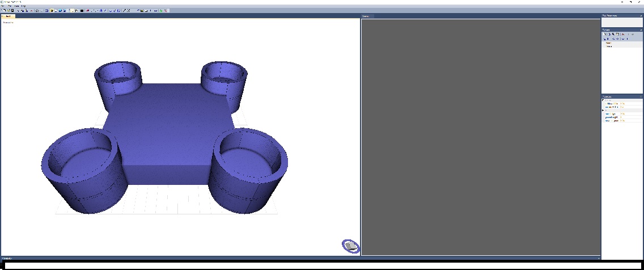Select the second item in the tree list

point(608,47)
